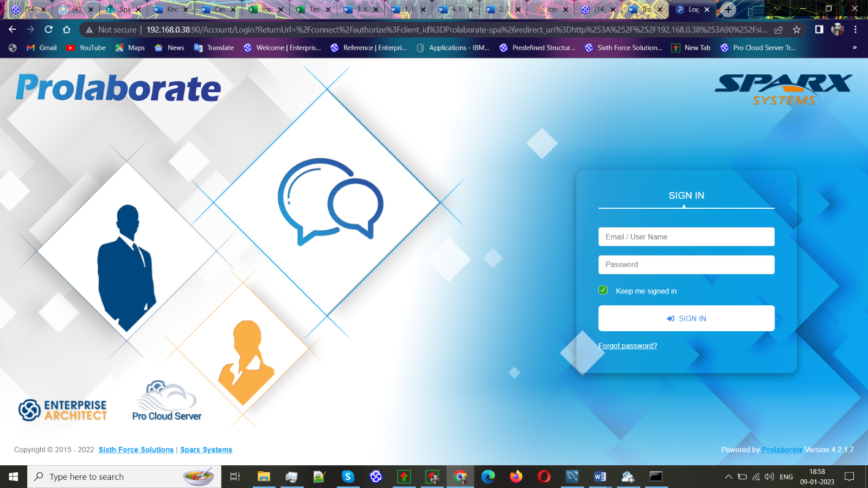Click the Not secure warning icon

click(x=90, y=30)
